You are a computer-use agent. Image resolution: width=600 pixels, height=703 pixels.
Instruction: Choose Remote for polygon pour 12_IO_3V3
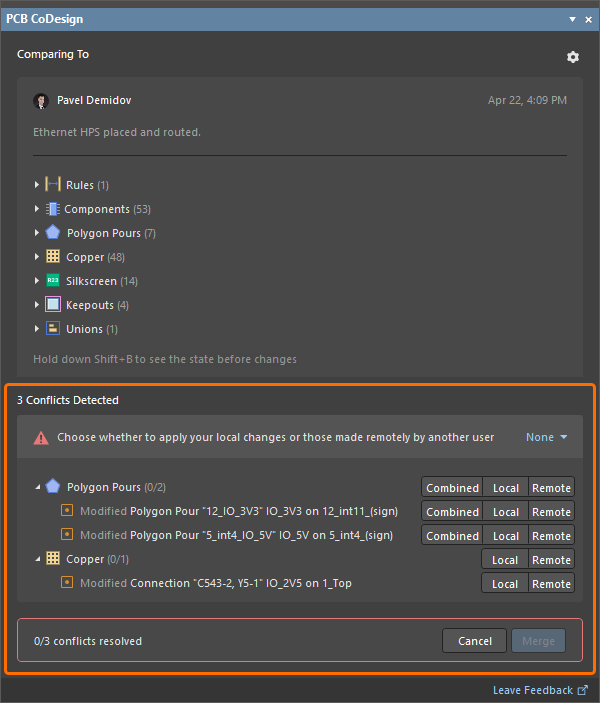551,512
